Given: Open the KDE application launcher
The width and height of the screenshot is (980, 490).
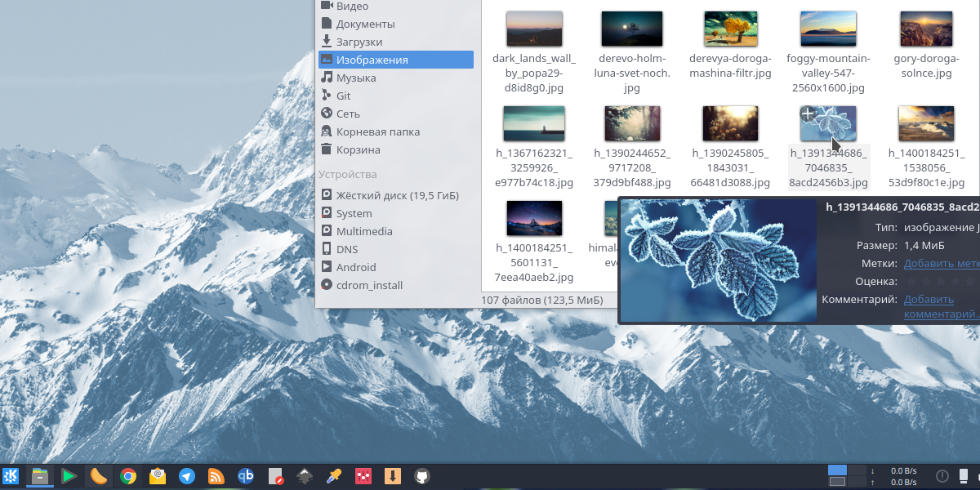Looking at the screenshot, I should [11, 476].
